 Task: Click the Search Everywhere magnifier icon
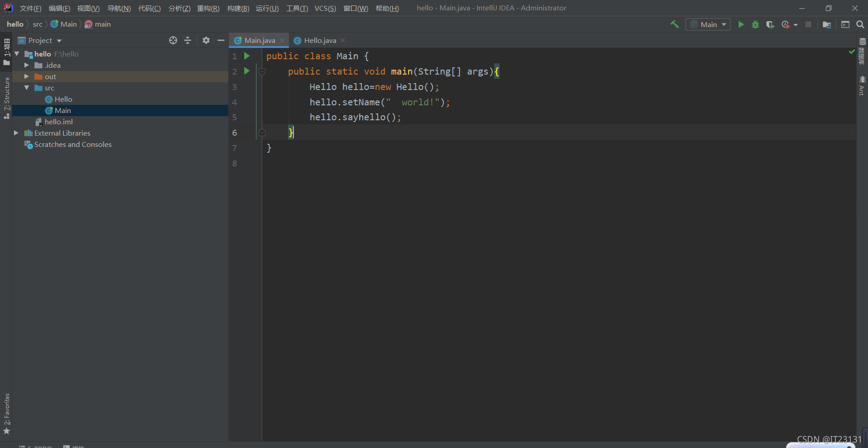pyautogui.click(x=860, y=24)
